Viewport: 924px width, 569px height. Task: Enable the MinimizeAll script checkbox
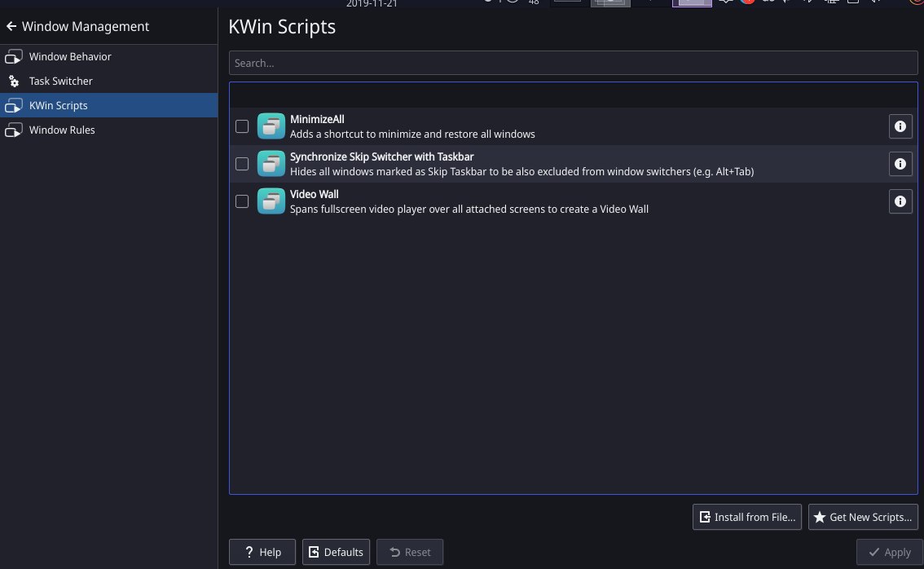point(242,126)
